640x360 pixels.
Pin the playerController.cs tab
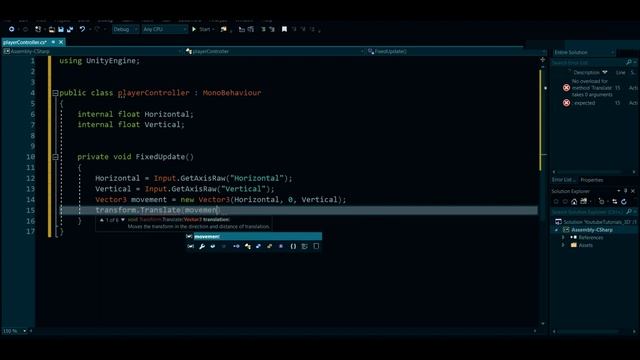(53, 42)
